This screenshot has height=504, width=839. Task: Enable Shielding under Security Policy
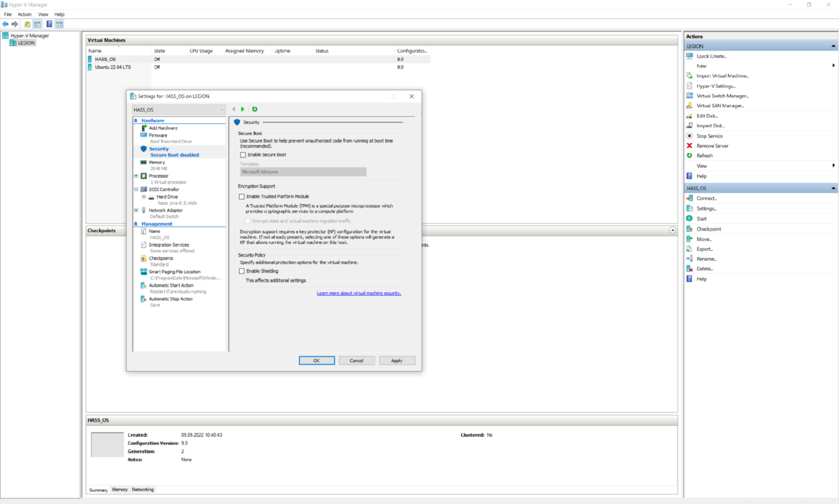(x=241, y=271)
